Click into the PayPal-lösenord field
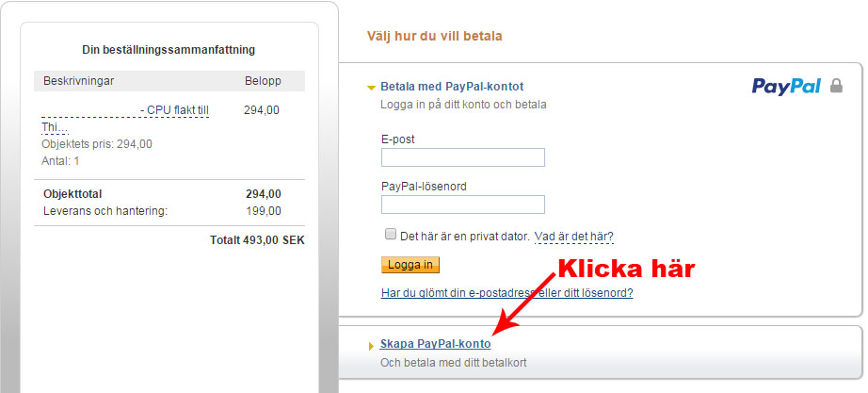 pos(462,205)
